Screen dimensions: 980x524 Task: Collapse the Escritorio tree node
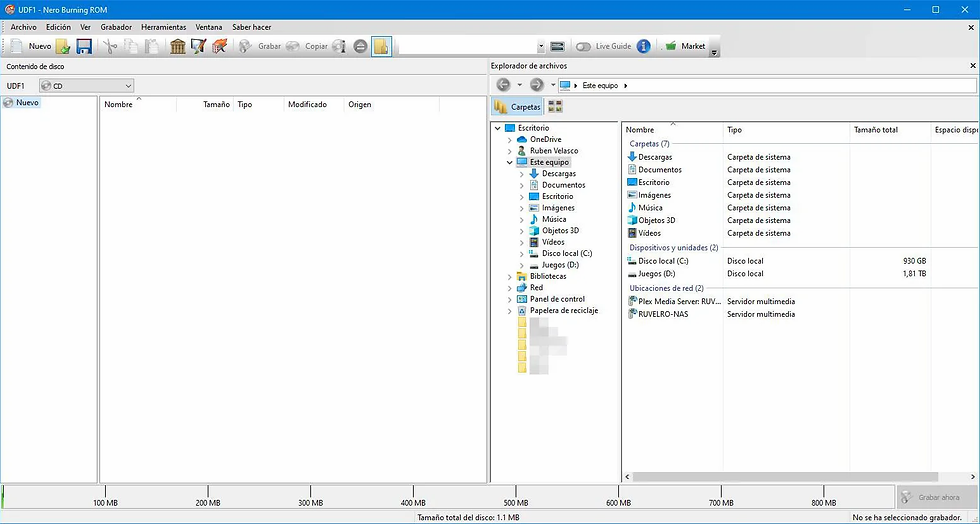coord(498,128)
